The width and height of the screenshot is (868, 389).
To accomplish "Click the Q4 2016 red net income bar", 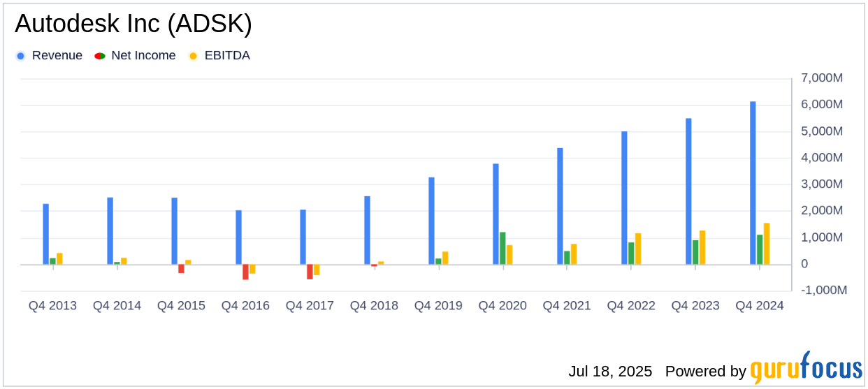I will (245, 272).
